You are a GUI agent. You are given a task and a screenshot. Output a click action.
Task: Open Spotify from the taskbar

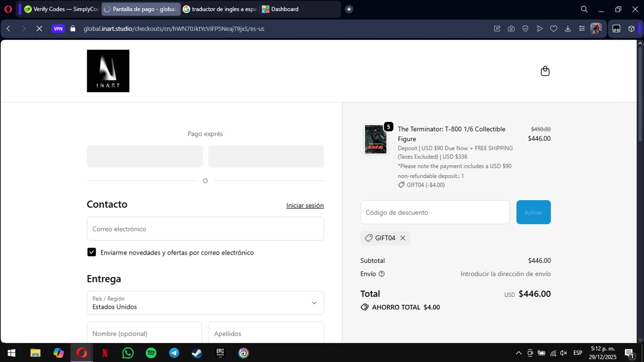[x=151, y=353]
